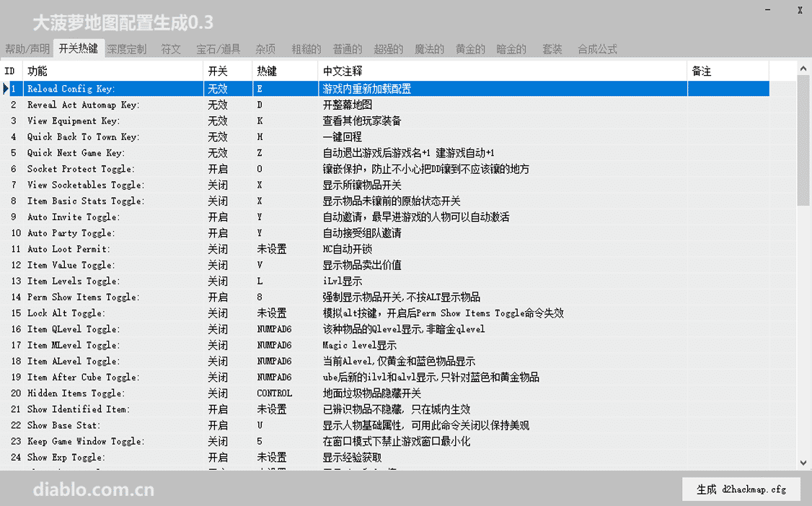Viewport: 812px width, 506px height.
Task: Select the 帮助/声明 tab
Action: pos(27,49)
